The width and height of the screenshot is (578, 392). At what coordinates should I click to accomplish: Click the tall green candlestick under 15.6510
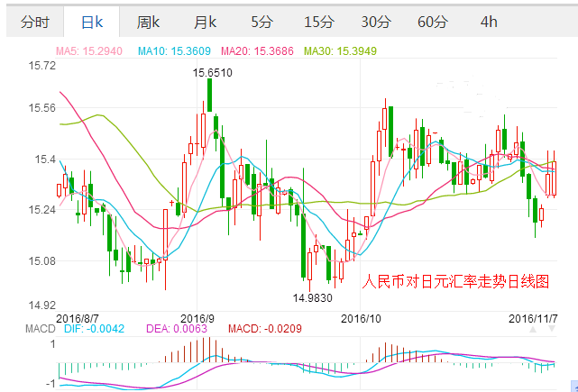[209, 95]
